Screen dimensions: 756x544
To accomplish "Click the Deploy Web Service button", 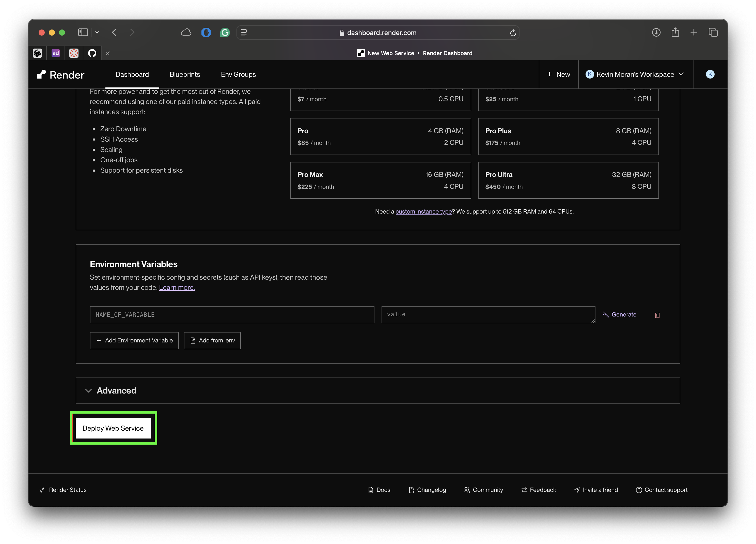I will point(113,428).
